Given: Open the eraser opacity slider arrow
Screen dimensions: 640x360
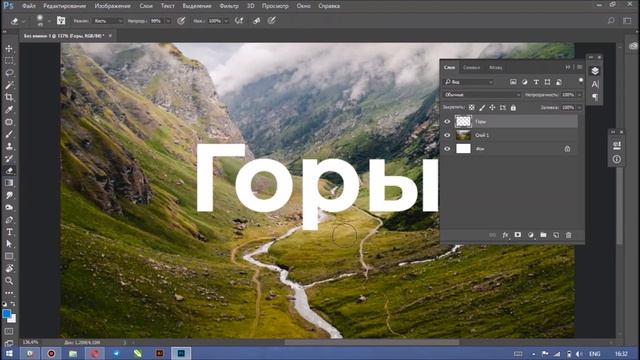Looking at the screenshot, I should (x=168, y=21).
